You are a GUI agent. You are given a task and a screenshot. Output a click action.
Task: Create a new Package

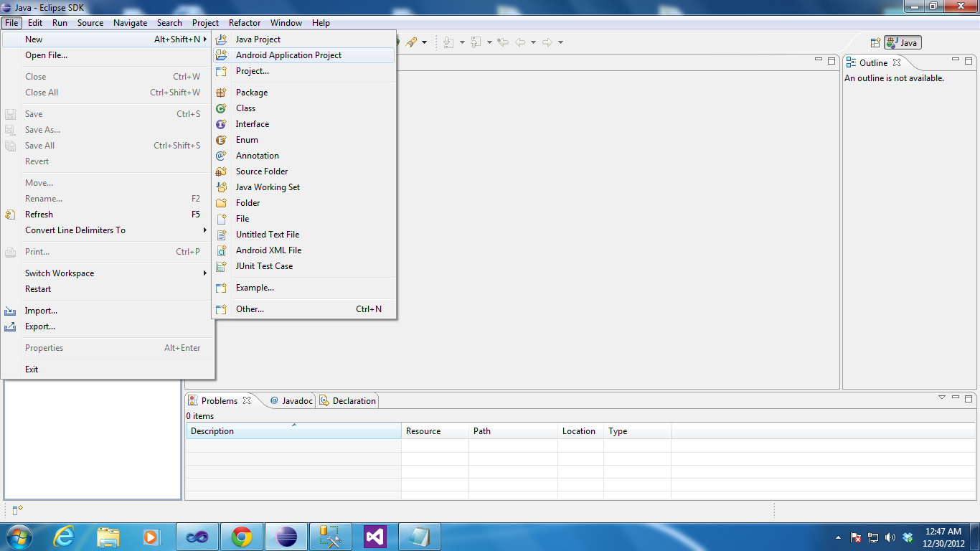pyautogui.click(x=303, y=93)
